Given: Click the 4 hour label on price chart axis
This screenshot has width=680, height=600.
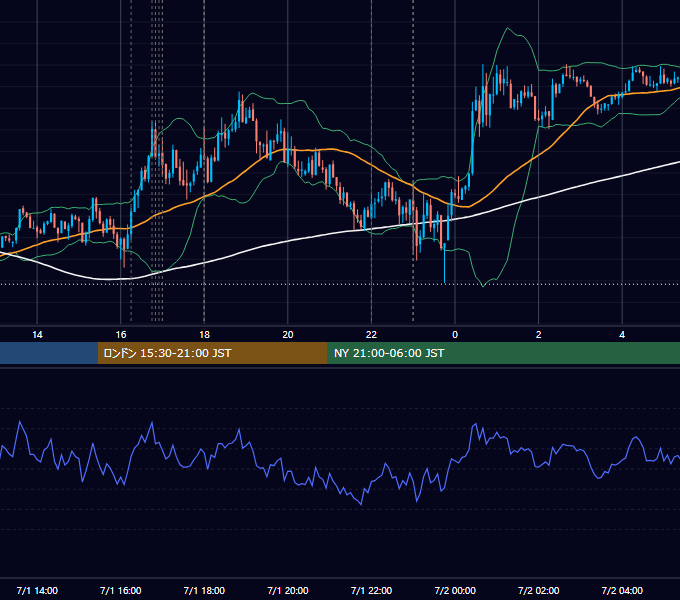Looking at the screenshot, I should (x=622, y=335).
